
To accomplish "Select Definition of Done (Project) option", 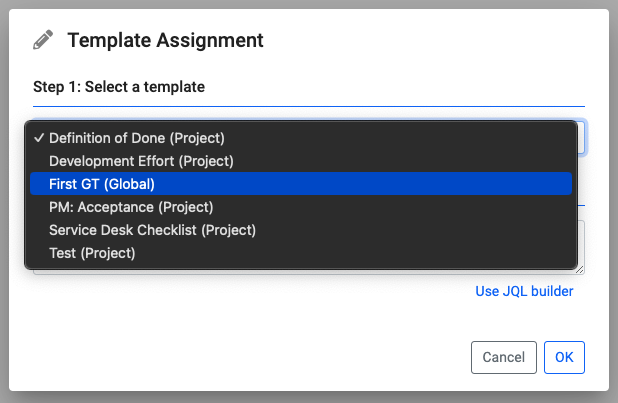I will coord(136,138).
